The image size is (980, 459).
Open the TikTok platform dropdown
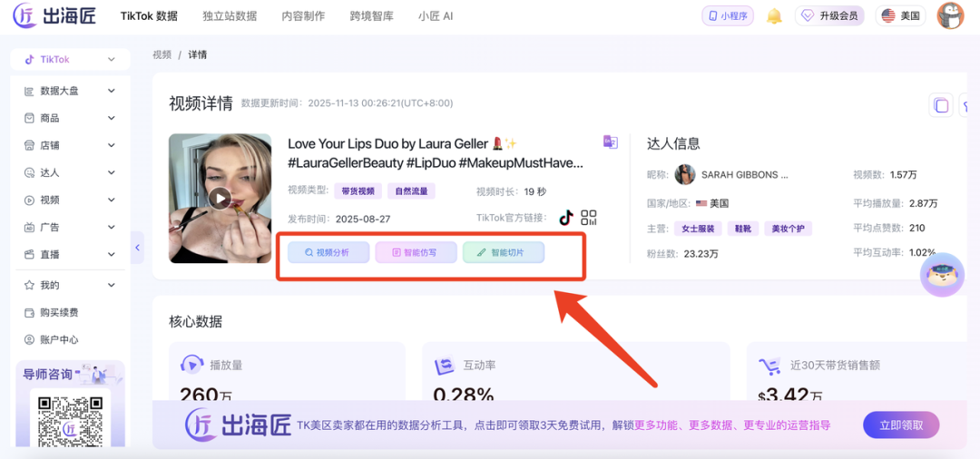point(70,59)
